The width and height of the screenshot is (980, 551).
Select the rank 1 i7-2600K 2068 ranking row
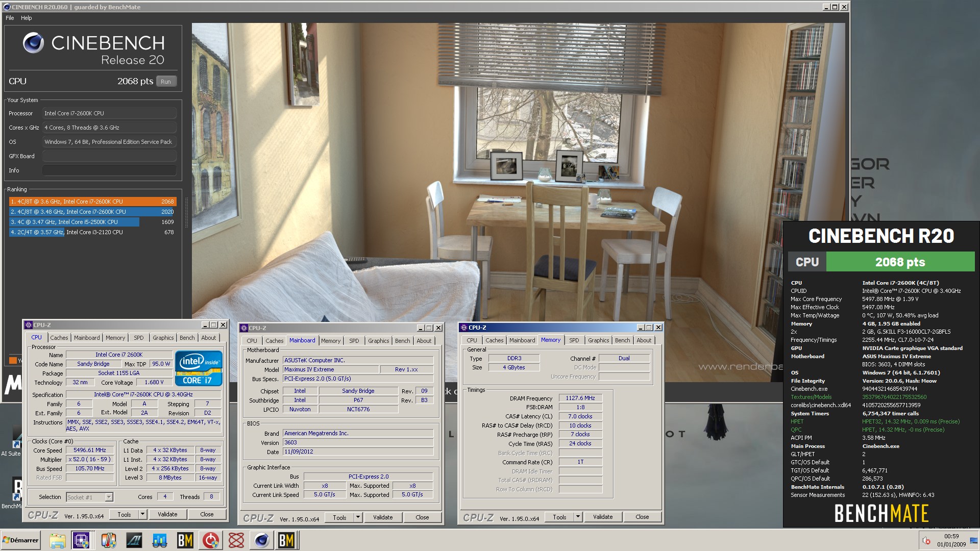point(93,202)
